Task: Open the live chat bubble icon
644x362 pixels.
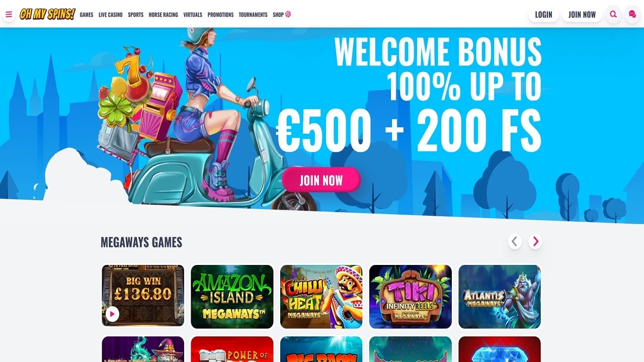Action: pyautogui.click(x=632, y=15)
